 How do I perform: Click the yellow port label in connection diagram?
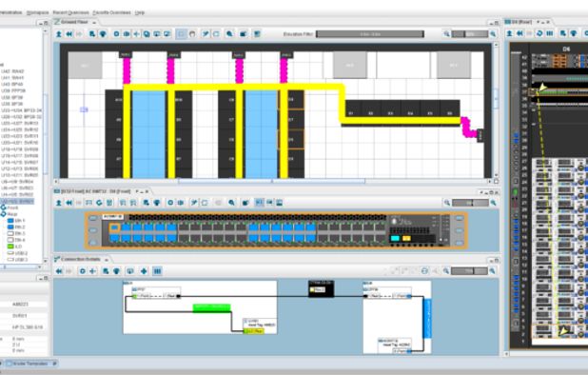point(254,331)
